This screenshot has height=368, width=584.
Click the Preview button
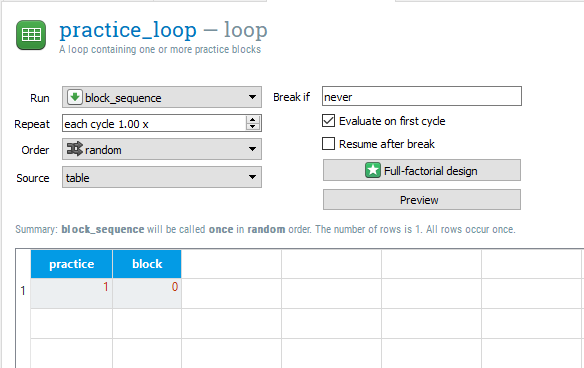coord(422,200)
